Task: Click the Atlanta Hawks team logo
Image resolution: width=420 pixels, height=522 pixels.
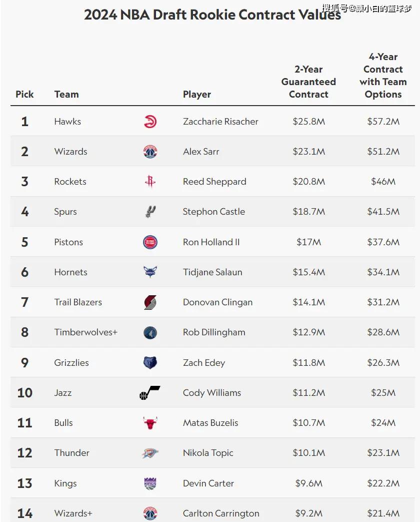Action: (150, 122)
